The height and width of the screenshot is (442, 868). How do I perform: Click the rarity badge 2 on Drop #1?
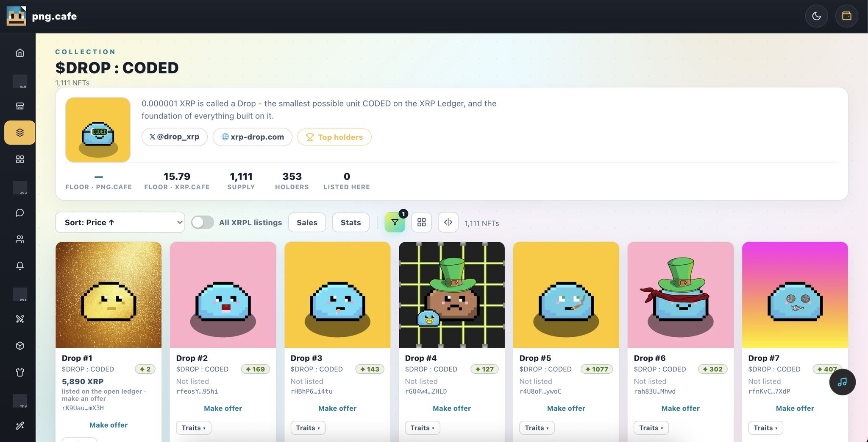145,369
